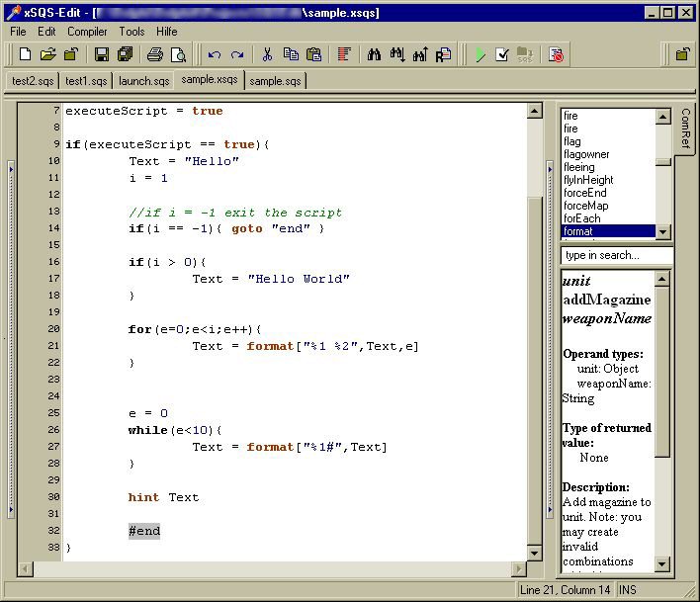Save all files with the stacked floppy disks icon
The height and width of the screenshot is (602, 700).
point(125,55)
